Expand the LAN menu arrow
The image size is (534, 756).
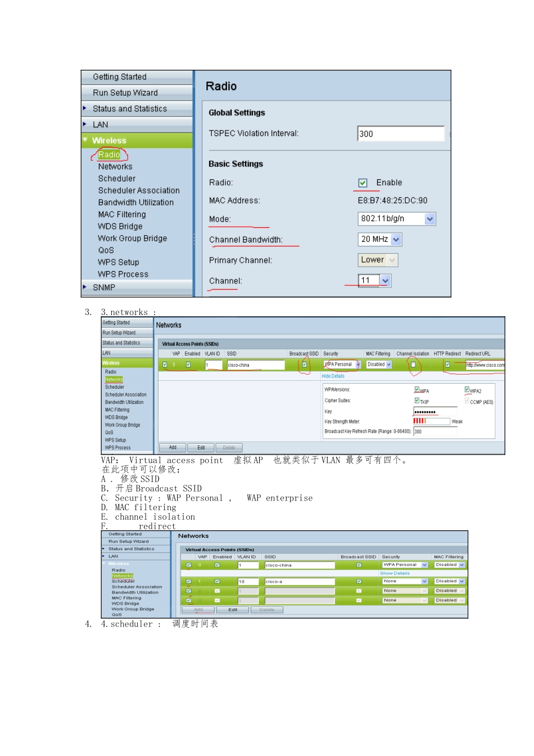click(84, 124)
